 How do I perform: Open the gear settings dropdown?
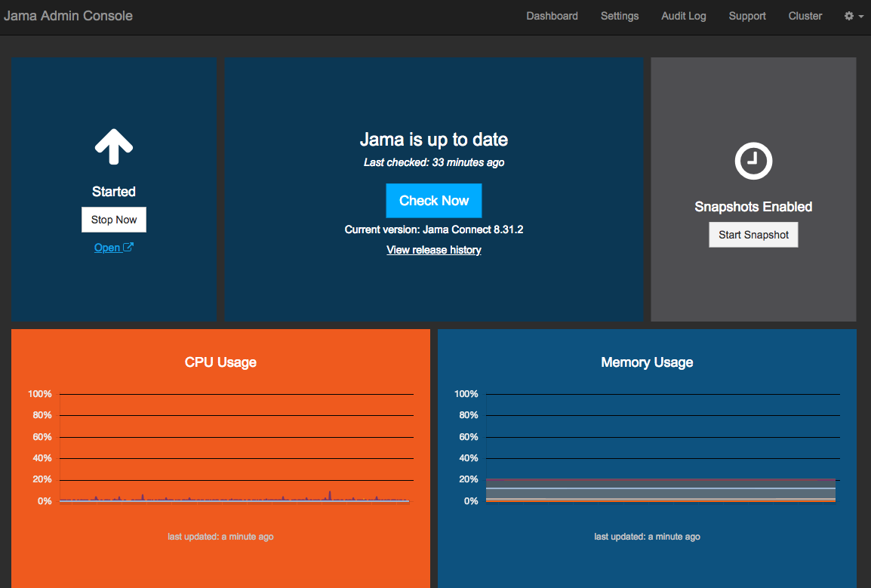pyautogui.click(x=853, y=16)
